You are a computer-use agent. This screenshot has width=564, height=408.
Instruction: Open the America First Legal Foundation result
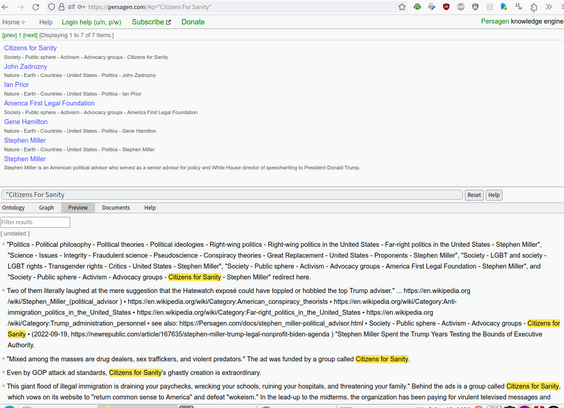(49, 103)
